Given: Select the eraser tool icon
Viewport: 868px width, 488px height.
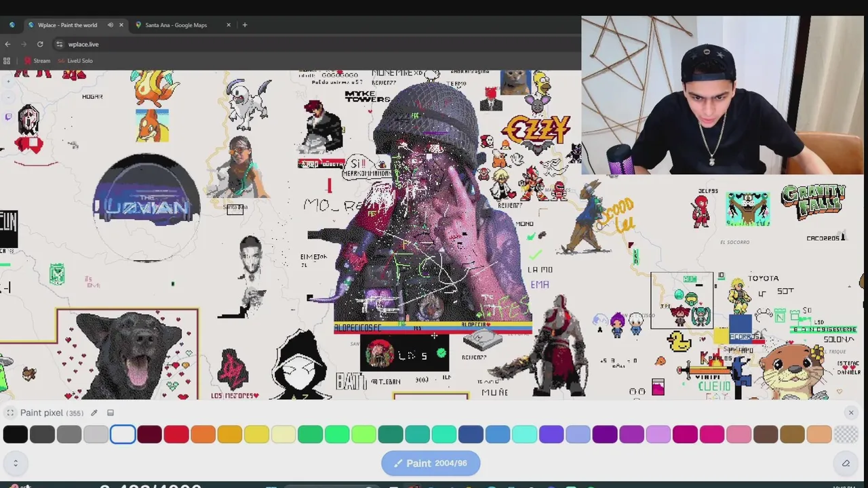Looking at the screenshot, I should click(846, 463).
